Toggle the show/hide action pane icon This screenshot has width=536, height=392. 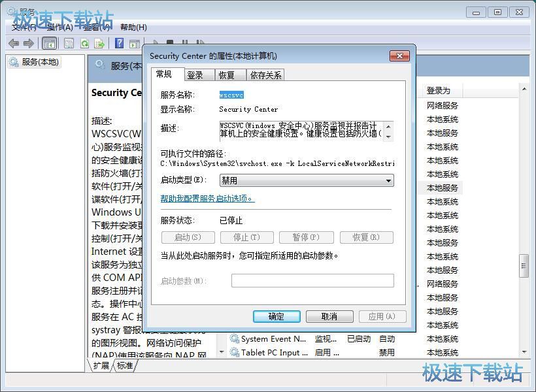135,43
